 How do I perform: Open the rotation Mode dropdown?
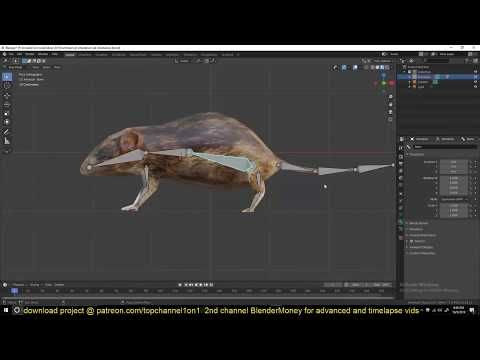[454, 199]
